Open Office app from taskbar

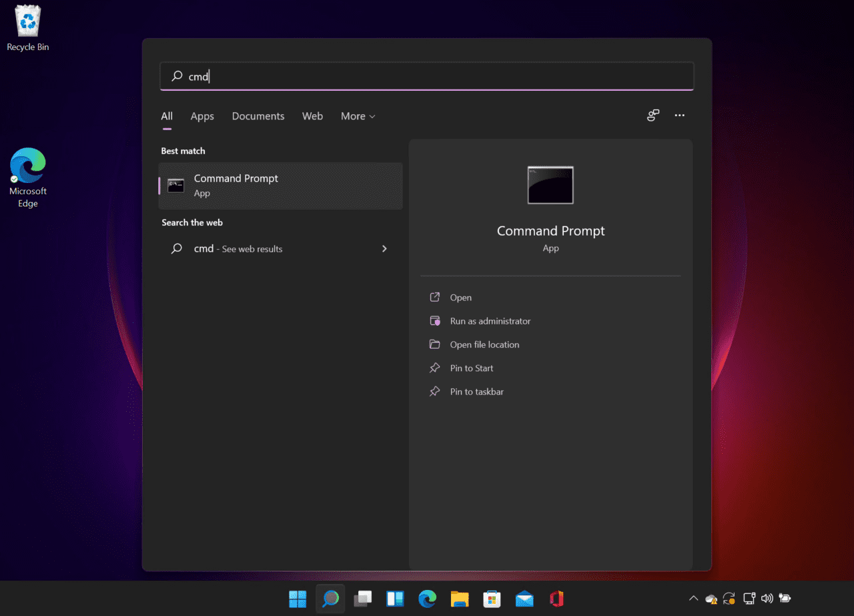point(557,599)
